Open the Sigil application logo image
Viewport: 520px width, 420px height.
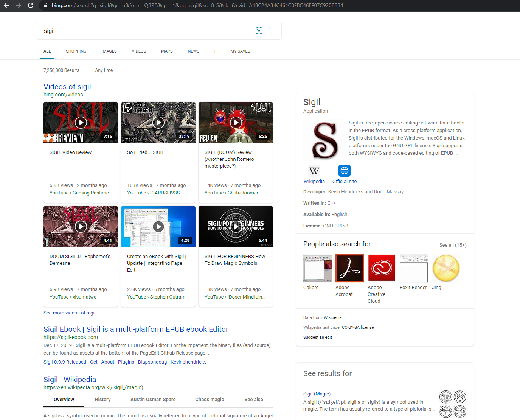pos(324,140)
